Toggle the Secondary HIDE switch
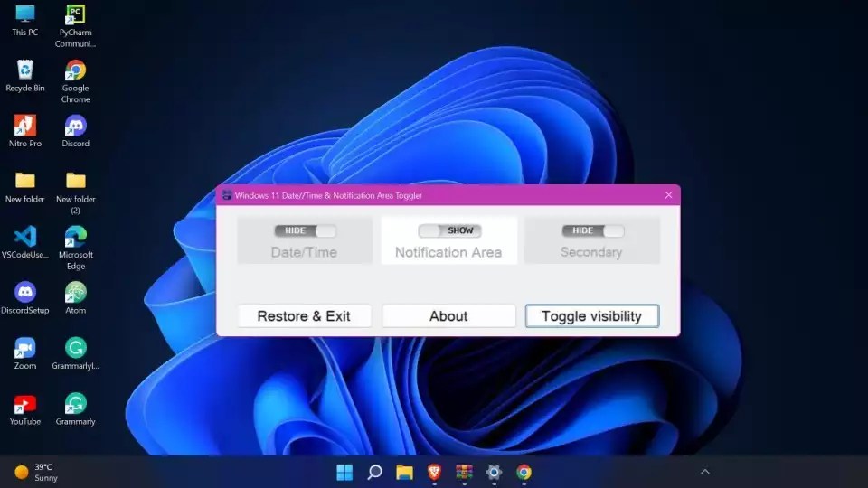 point(593,230)
